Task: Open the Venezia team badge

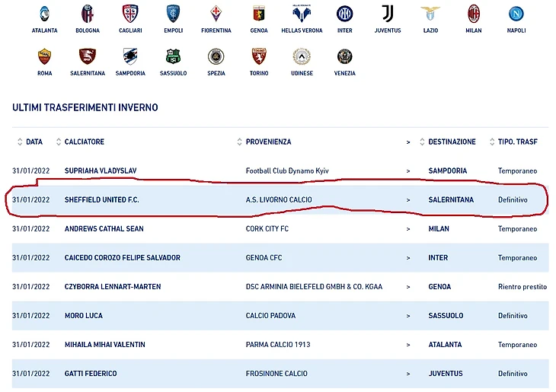Action: click(x=345, y=56)
